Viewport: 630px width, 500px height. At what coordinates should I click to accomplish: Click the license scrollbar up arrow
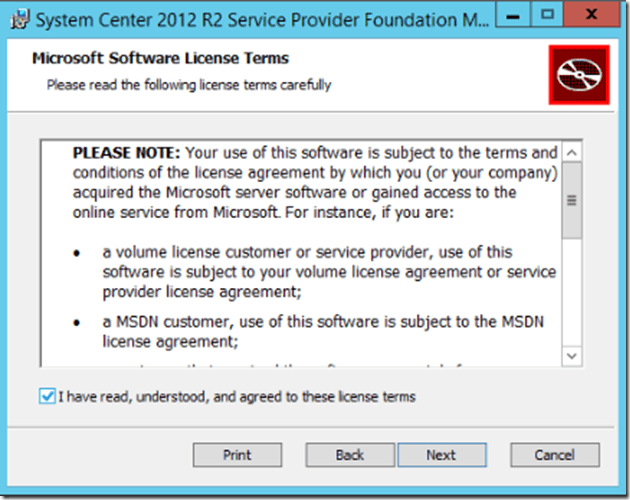[x=571, y=153]
